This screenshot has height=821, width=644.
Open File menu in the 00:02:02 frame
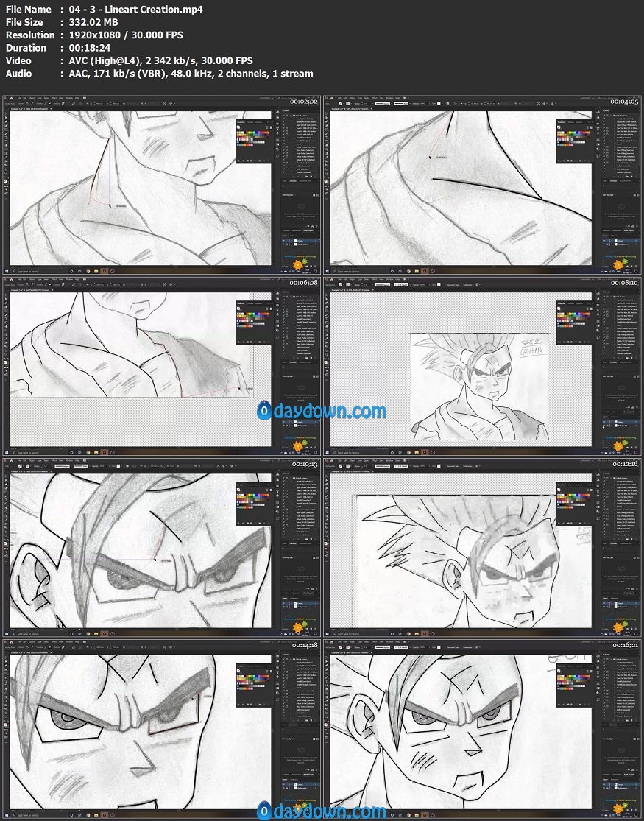(x=19, y=98)
